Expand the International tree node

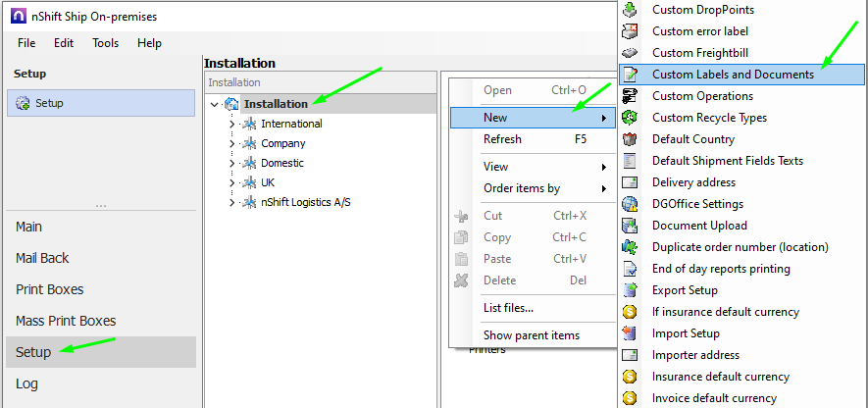[x=231, y=124]
